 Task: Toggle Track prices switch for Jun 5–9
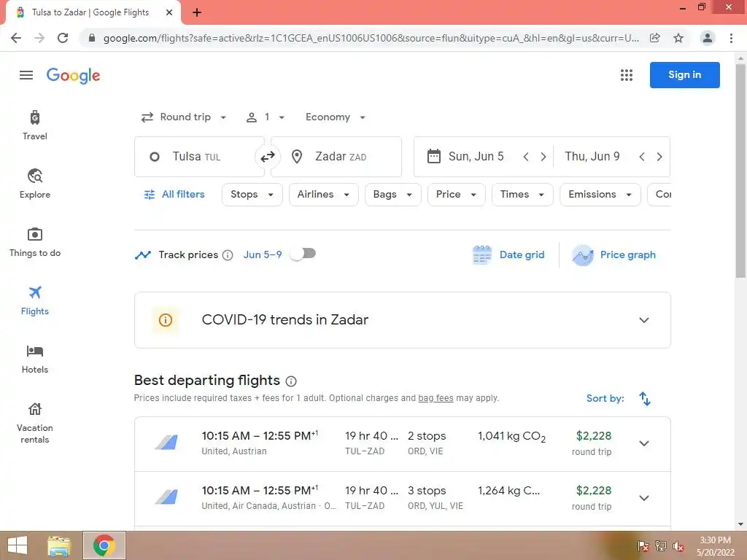point(303,254)
